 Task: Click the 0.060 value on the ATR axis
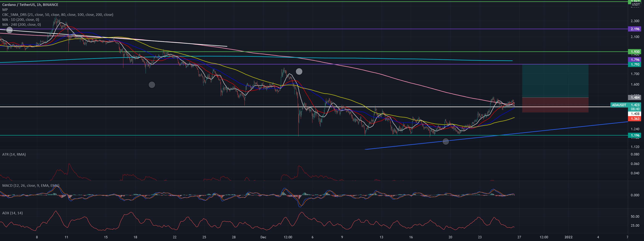click(x=635, y=164)
